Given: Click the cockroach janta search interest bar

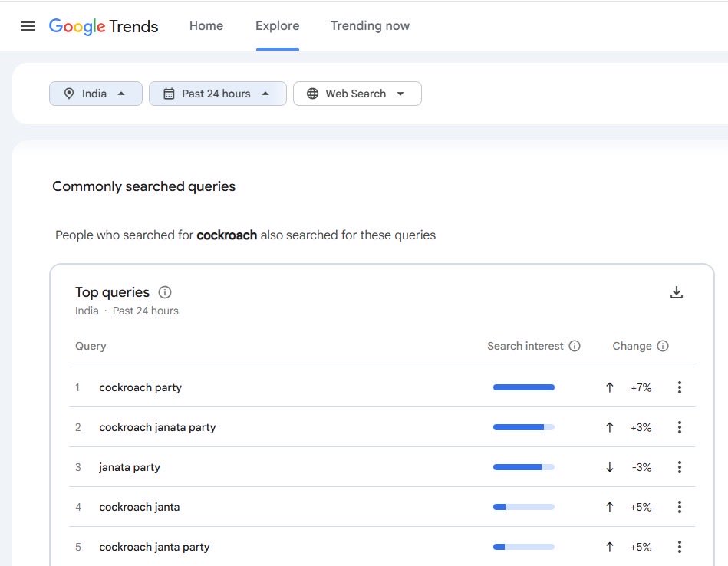Looking at the screenshot, I should (524, 507).
